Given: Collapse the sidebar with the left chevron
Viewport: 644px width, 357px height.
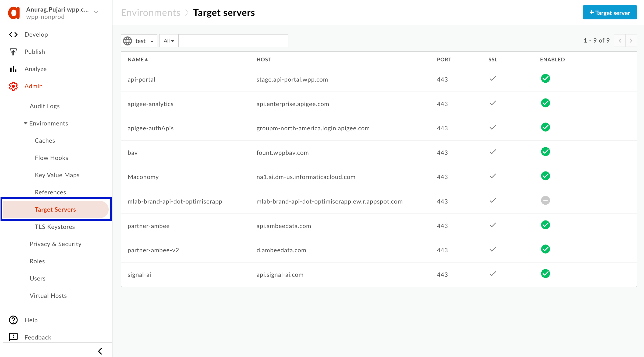Looking at the screenshot, I should (100, 351).
